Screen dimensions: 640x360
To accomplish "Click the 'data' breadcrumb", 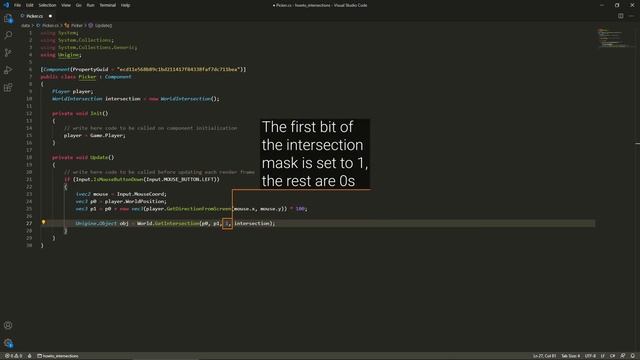I will pyautogui.click(x=25, y=25).
